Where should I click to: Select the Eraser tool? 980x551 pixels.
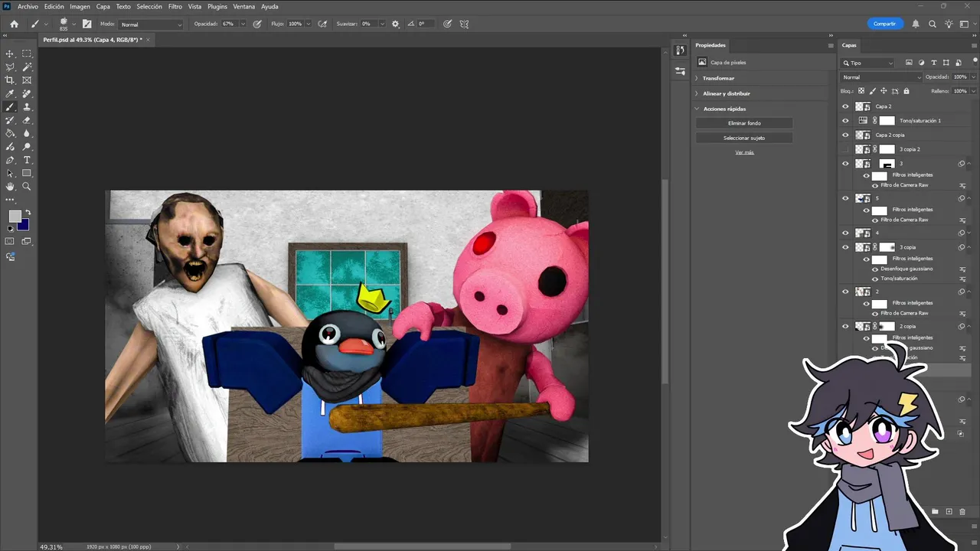[27, 120]
